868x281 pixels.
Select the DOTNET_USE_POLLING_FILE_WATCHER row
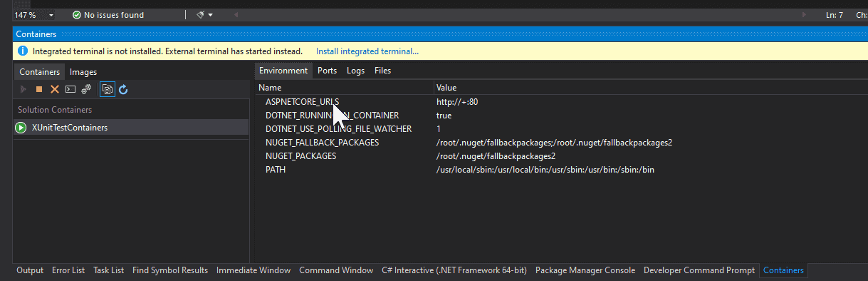[562, 129]
